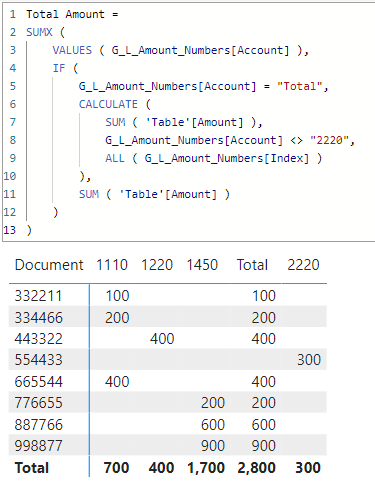This screenshot has width=375, height=498.
Task: Click grand total 2,800 in Total column
Action: pyautogui.click(x=257, y=468)
